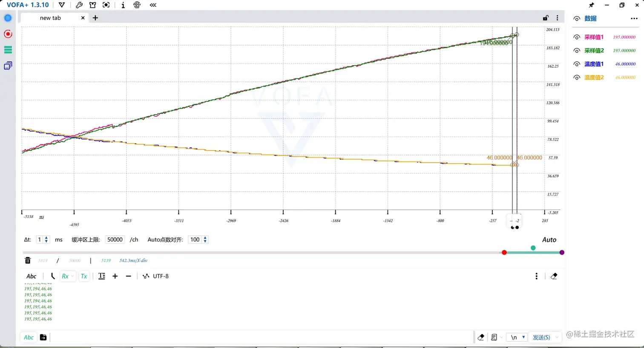
Task: Click the VOFA+ V logo icon
Action: [x=62, y=5]
